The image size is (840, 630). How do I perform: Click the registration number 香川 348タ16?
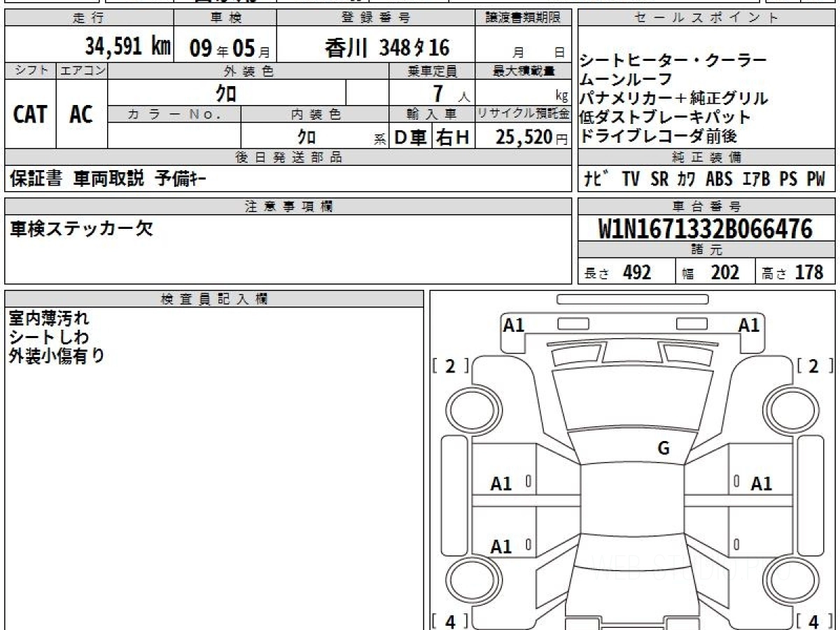[x=386, y=48]
